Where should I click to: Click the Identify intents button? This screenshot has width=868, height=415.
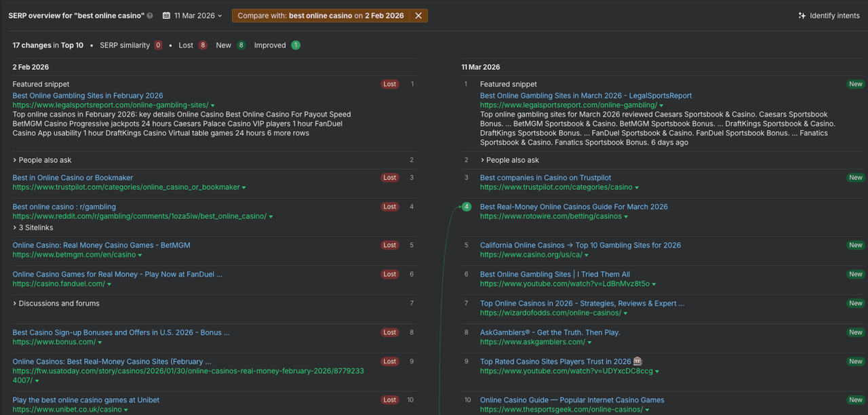click(x=829, y=15)
